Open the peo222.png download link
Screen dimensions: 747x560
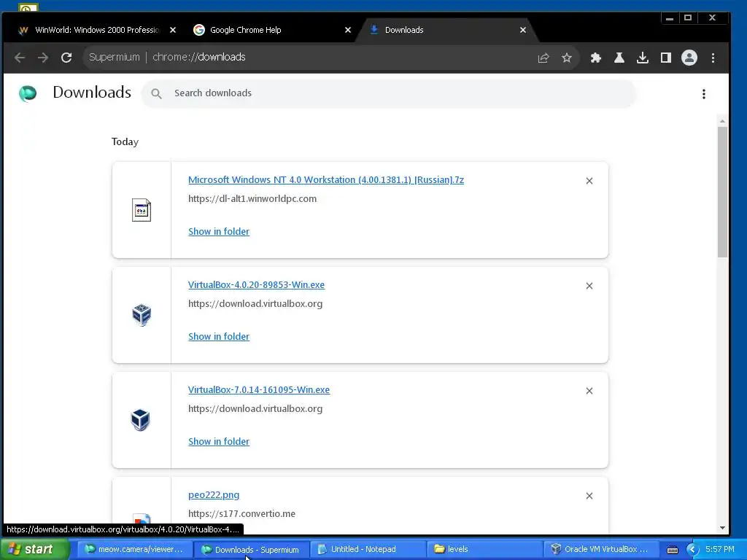pyautogui.click(x=214, y=495)
